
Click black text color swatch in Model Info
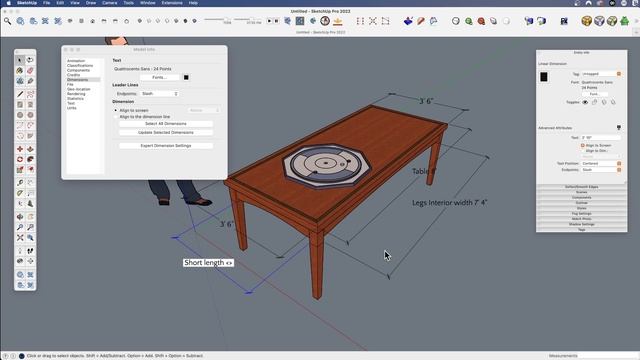(186, 77)
